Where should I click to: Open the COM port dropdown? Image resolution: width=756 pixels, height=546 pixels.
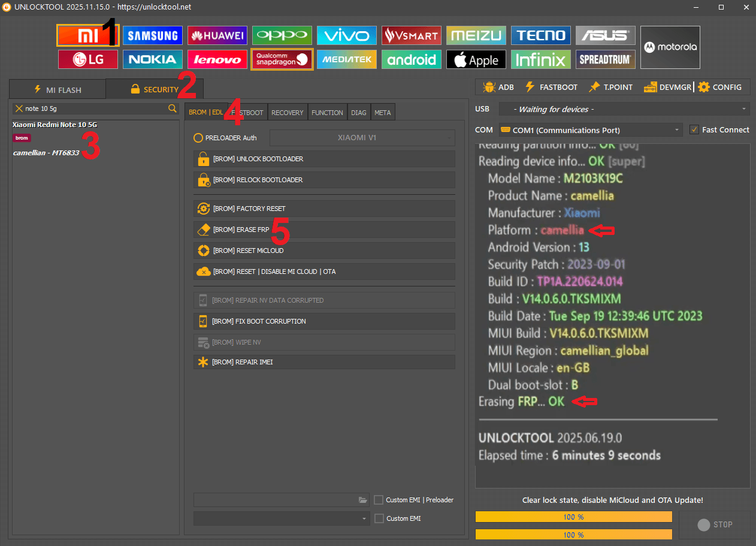(590, 130)
